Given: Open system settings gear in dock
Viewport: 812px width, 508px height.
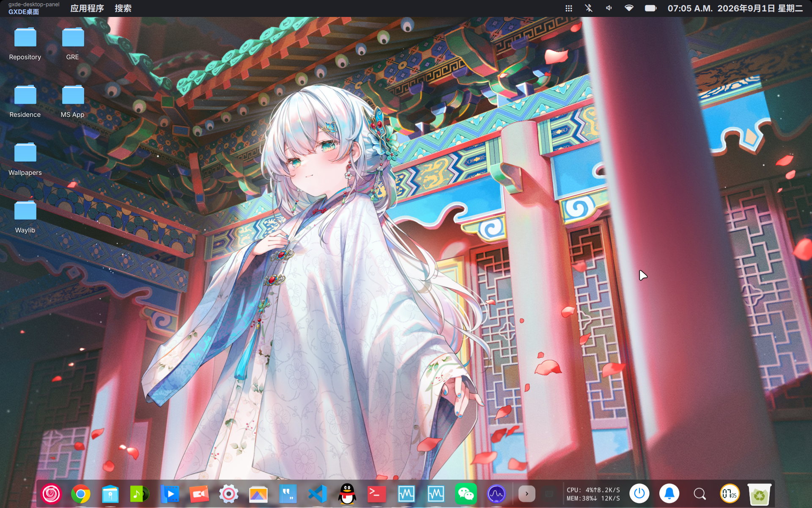Looking at the screenshot, I should pos(229,494).
